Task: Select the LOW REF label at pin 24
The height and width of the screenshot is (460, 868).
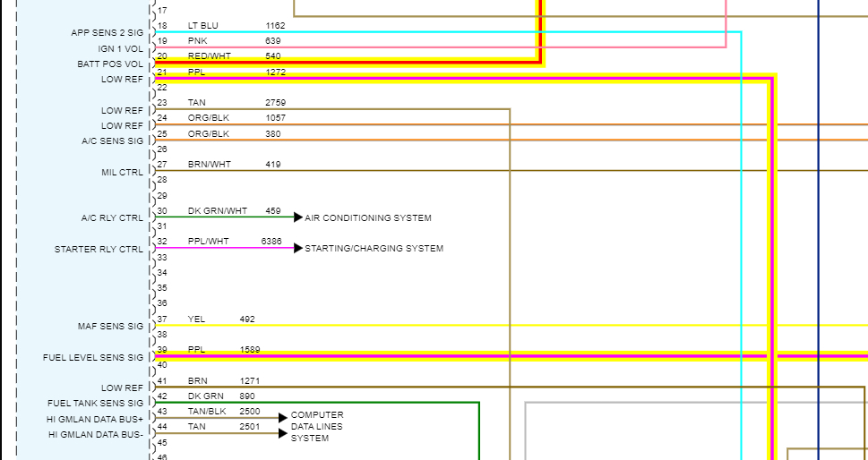Action: (x=123, y=126)
